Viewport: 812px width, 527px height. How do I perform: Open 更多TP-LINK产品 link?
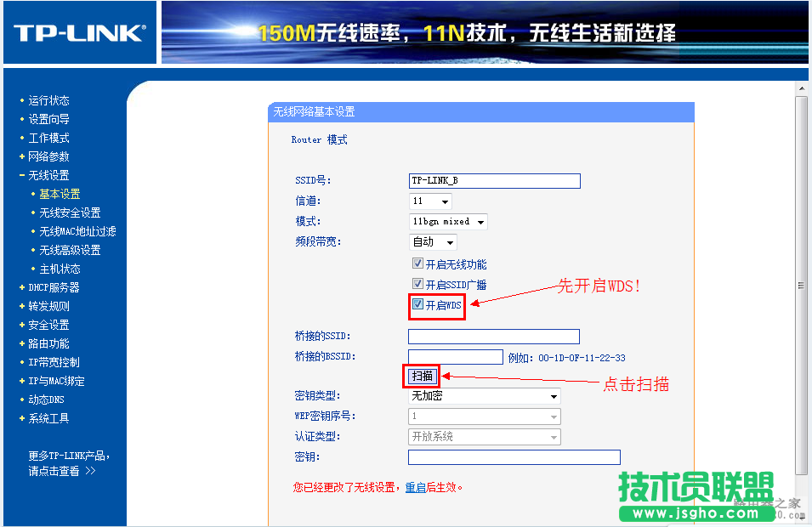69,462
